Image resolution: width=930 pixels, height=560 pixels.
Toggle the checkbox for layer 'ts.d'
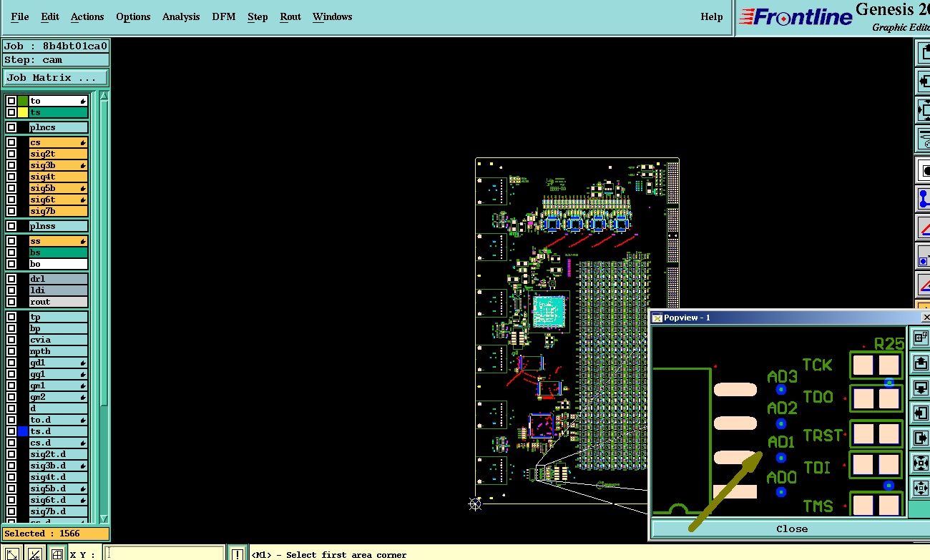click(x=11, y=431)
